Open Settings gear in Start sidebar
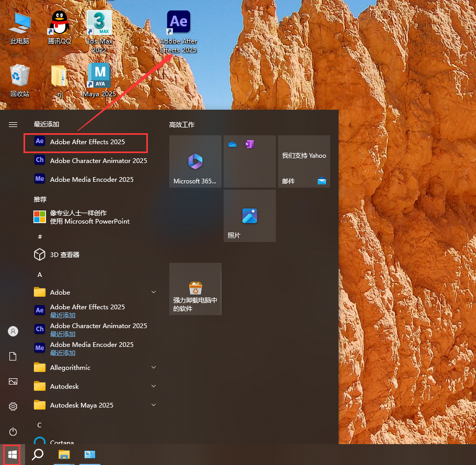Image resolution: width=476 pixels, height=465 pixels. click(13, 406)
